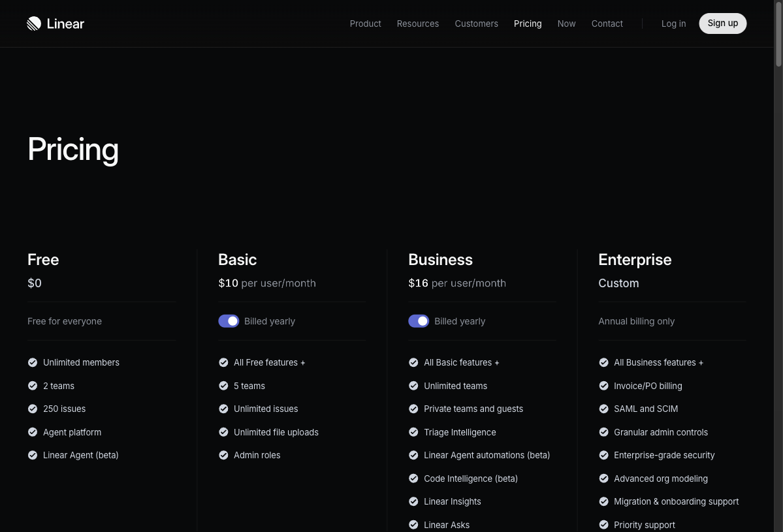Click the $10 per user/month price

(x=267, y=283)
